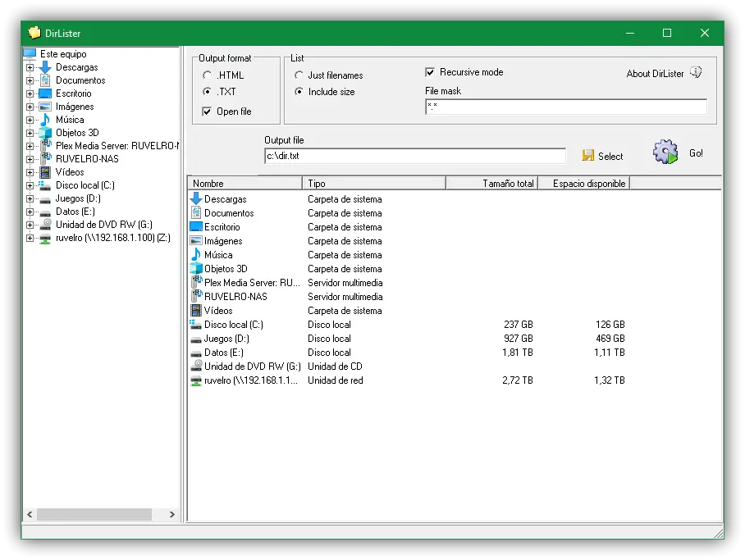Click the Go! gear icon
The height and width of the screenshot is (560, 745).
[x=665, y=152]
